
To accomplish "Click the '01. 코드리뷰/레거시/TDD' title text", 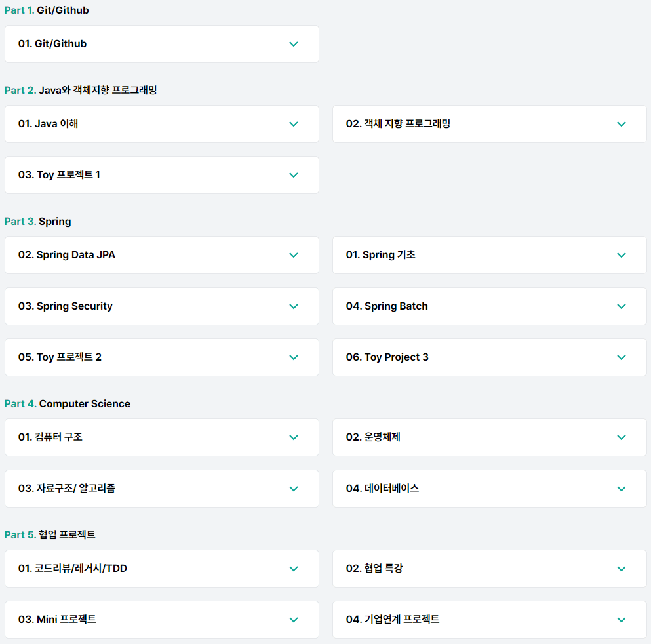I will click(73, 569).
